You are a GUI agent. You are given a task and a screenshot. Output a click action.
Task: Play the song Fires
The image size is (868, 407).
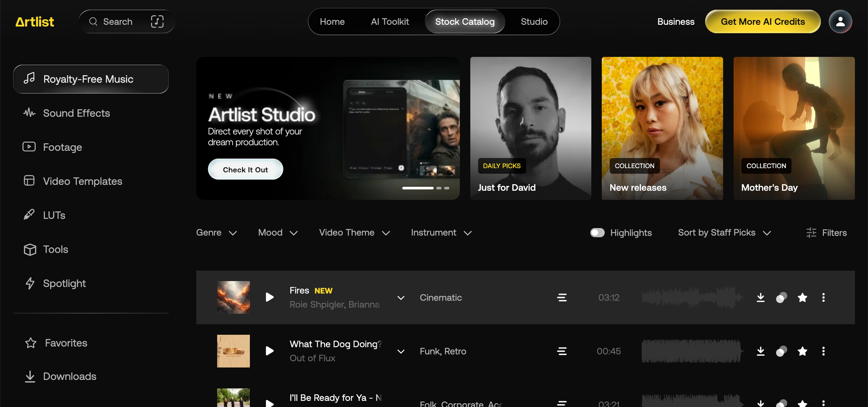point(270,298)
